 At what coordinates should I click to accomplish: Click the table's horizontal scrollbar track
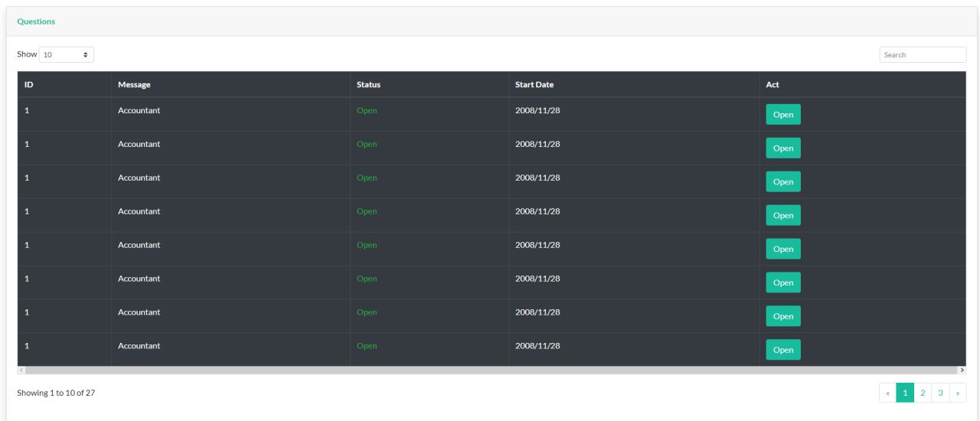tap(492, 370)
